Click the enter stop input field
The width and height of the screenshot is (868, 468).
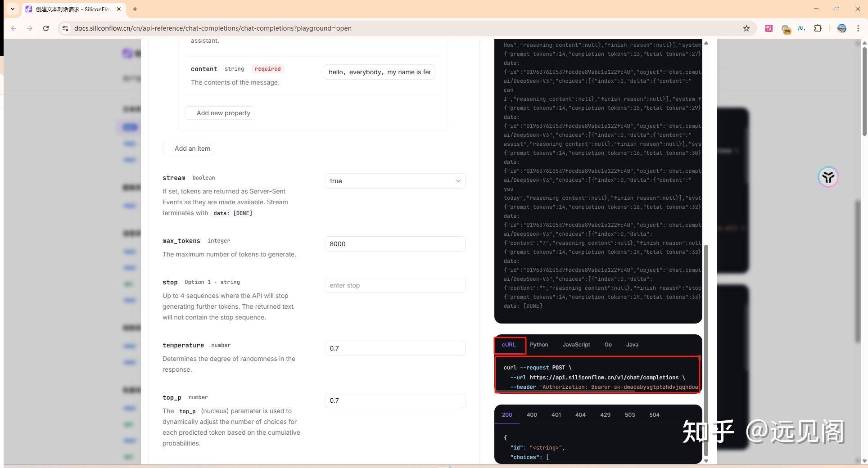pos(395,285)
